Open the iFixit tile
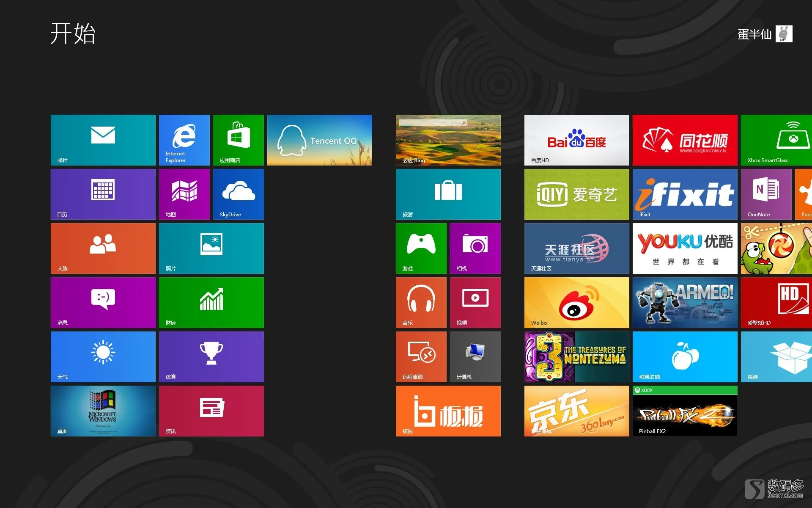Image resolution: width=812 pixels, height=508 pixels. (685, 194)
